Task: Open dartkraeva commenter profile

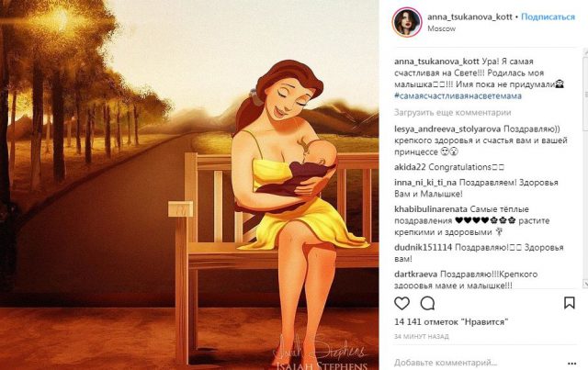Action: [415, 275]
